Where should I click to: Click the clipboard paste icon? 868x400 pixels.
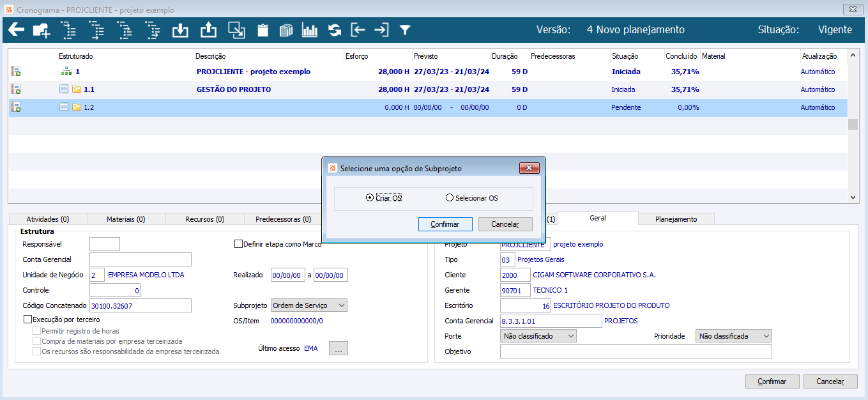click(263, 30)
